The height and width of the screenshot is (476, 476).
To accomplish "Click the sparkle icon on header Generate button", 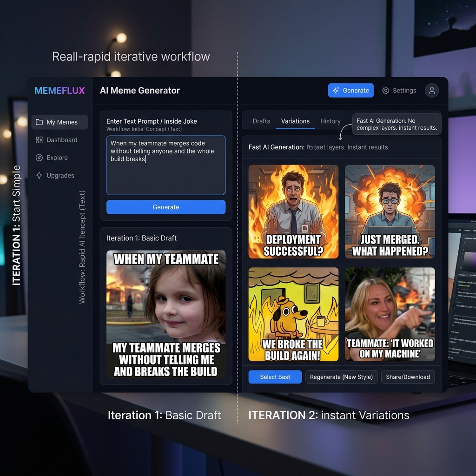I will coord(336,91).
